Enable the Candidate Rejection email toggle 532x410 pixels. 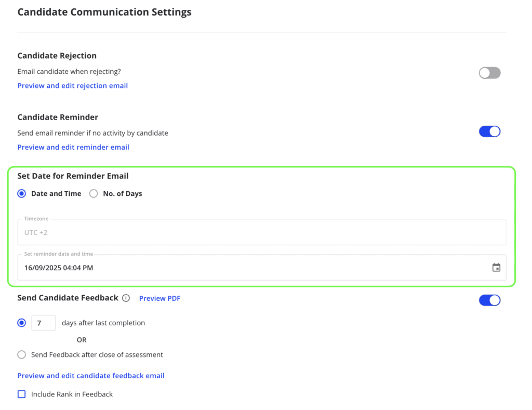[489, 73]
